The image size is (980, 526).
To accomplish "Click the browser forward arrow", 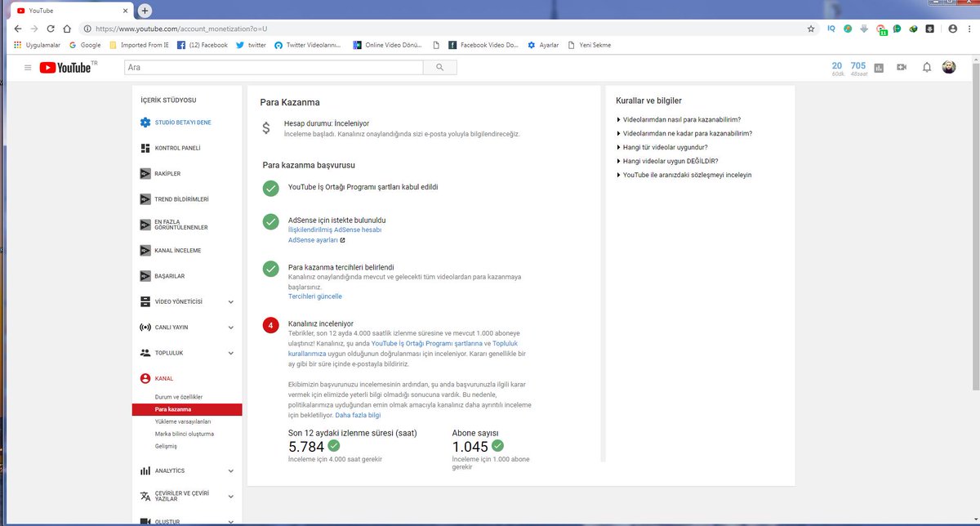I will tap(34, 28).
